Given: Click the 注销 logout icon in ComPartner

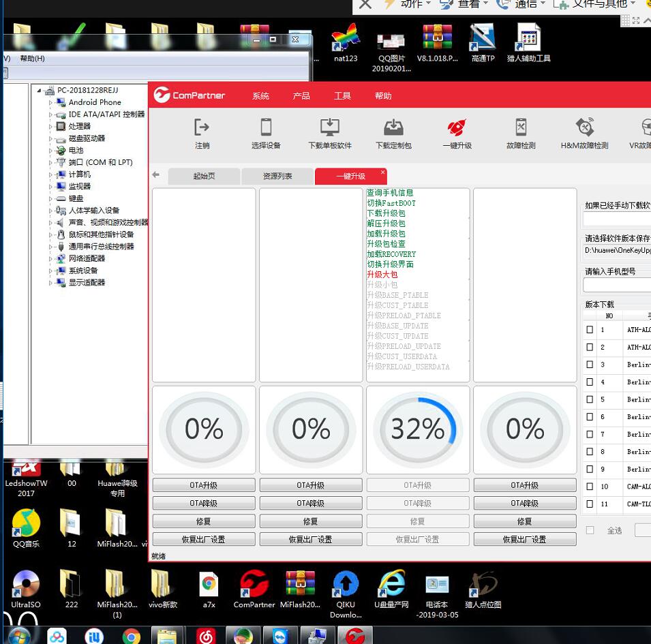Looking at the screenshot, I should [202, 127].
